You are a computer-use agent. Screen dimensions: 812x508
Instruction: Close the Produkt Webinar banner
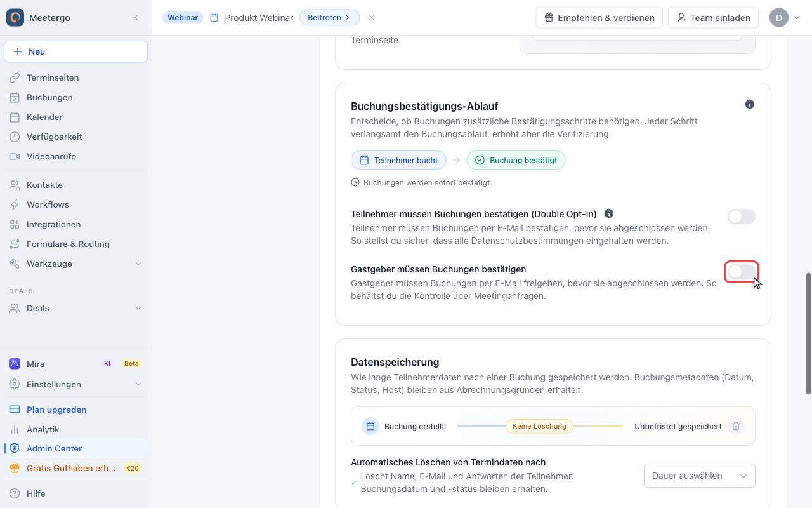(x=372, y=18)
